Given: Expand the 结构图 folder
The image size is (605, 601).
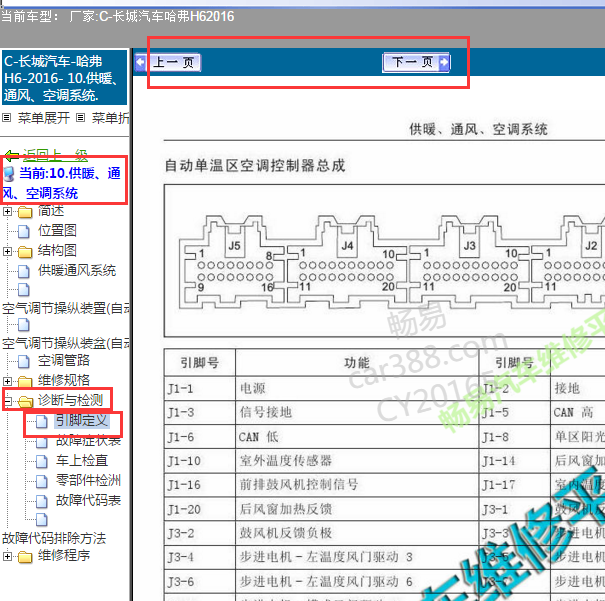Looking at the screenshot, I should click(x=7, y=252).
